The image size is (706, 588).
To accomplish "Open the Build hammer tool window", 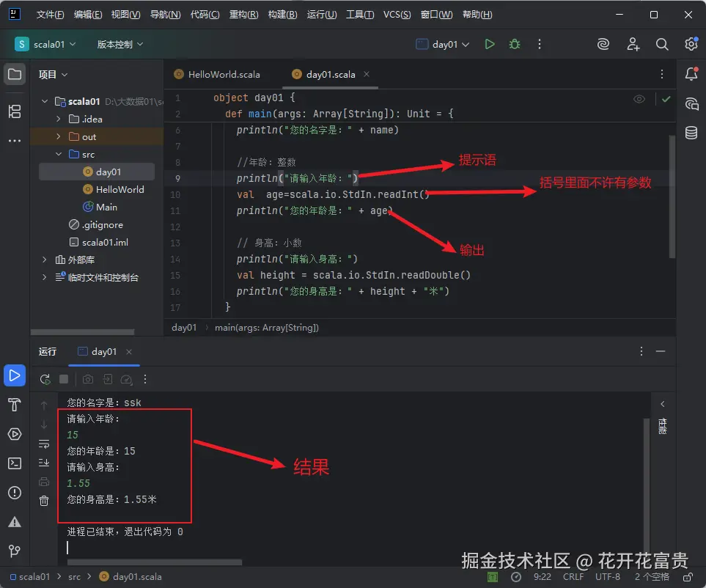I will [x=15, y=405].
